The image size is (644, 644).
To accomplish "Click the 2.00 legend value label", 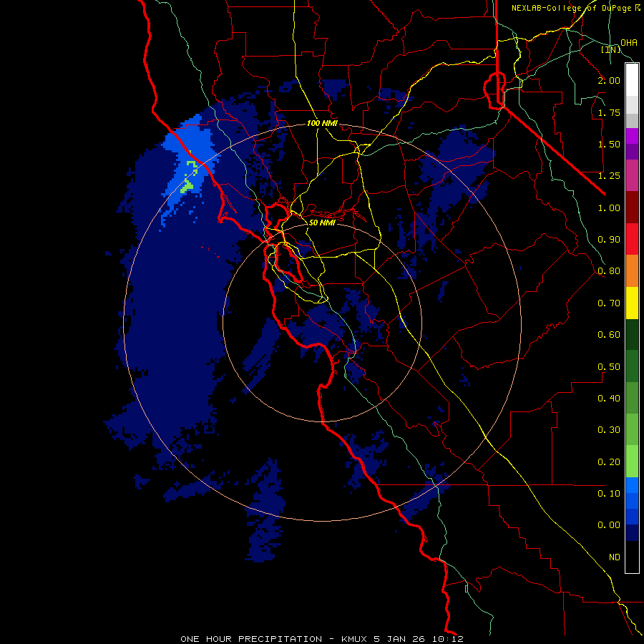I will [609, 80].
